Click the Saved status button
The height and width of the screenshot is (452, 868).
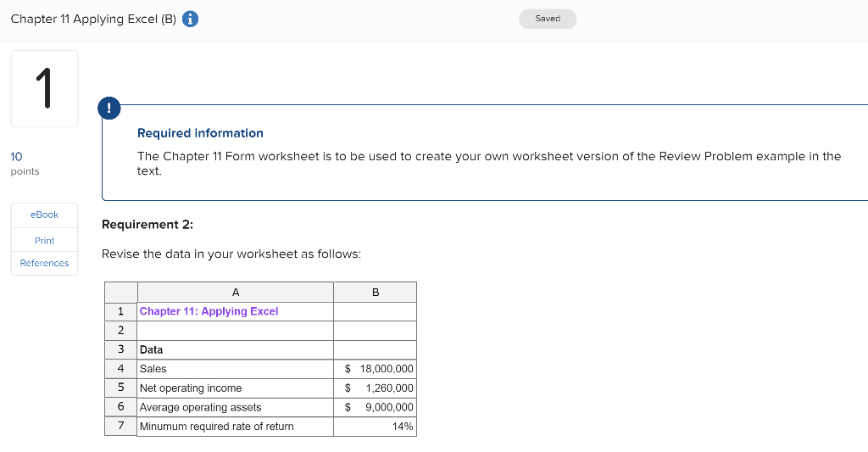tap(548, 19)
